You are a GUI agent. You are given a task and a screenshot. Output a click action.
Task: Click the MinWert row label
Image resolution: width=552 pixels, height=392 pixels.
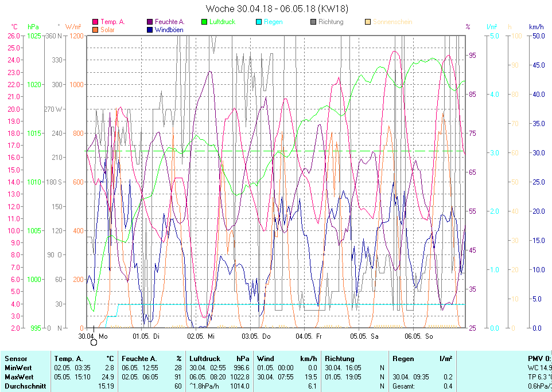(18, 368)
